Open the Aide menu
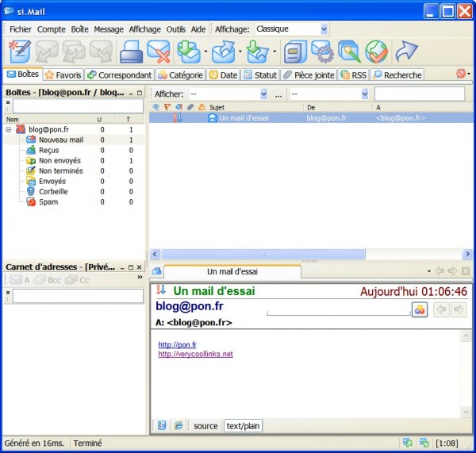Image resolution: width=476 pixels, height=453 pixels. coord(198,29)
